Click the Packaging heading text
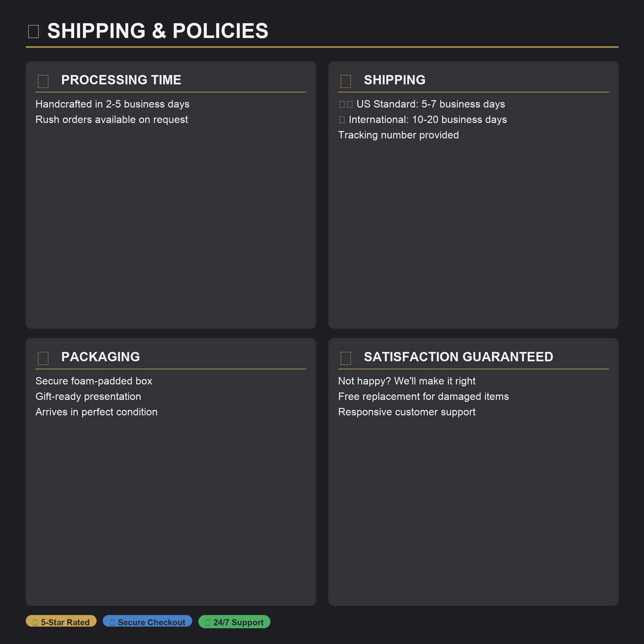644x644 pixels. pyautogui.click(x=100, y=357)
